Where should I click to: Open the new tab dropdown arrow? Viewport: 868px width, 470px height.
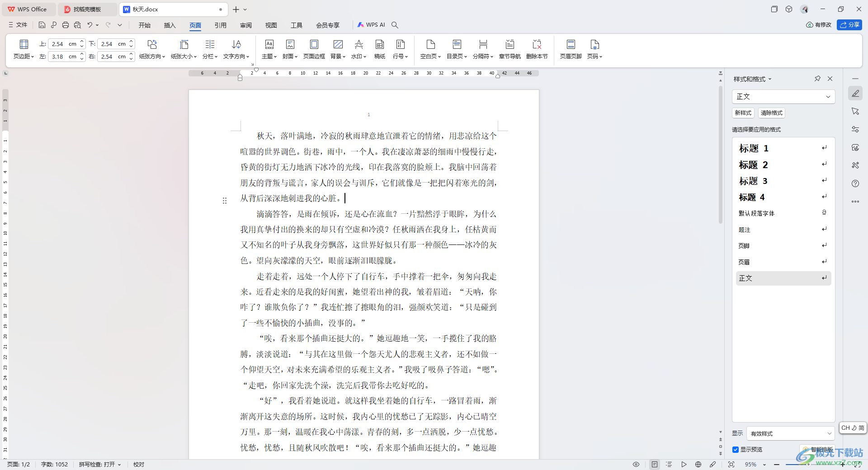pyautogui.click(x=245, y=9)
